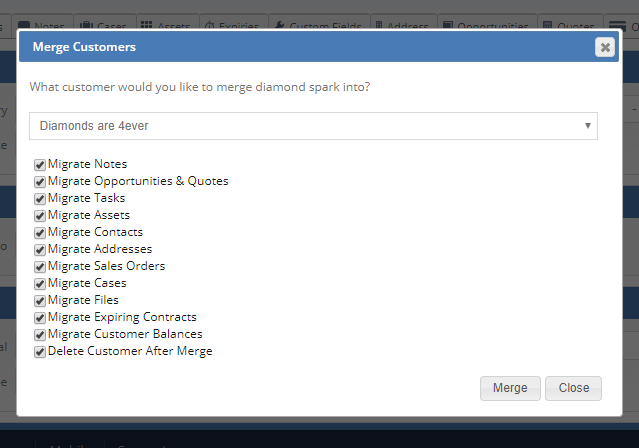Click the dropdown arrow of customer selector
Image resolution: width=639 pixels, height=448 pixels.
588,126
